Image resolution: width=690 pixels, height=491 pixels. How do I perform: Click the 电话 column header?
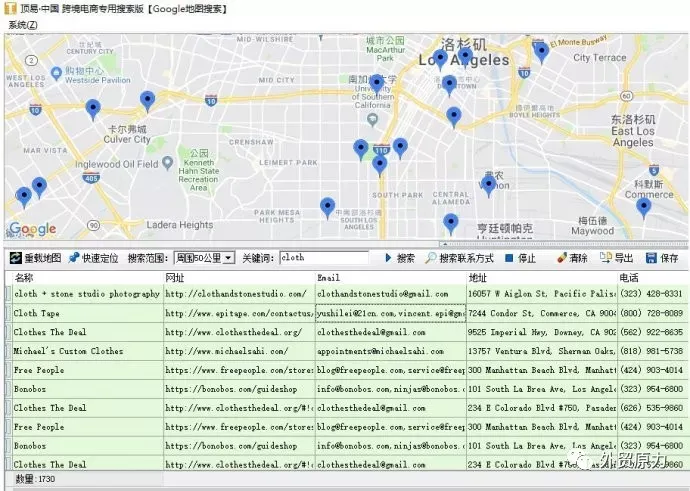point(653,278)
